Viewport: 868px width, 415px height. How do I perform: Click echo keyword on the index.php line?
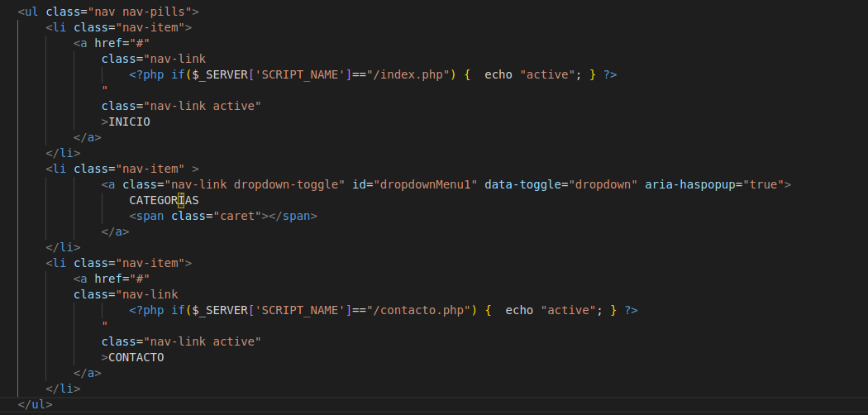(498, 74)
